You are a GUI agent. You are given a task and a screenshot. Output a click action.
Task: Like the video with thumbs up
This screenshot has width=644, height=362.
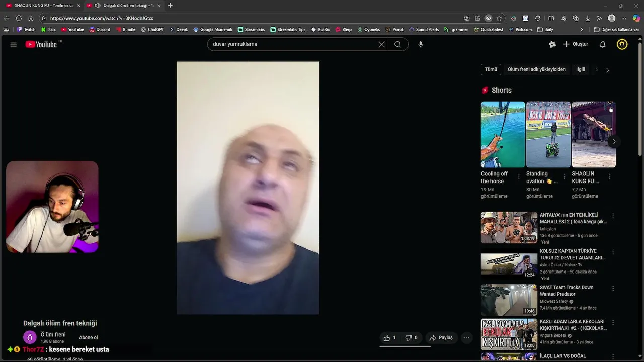390,338
